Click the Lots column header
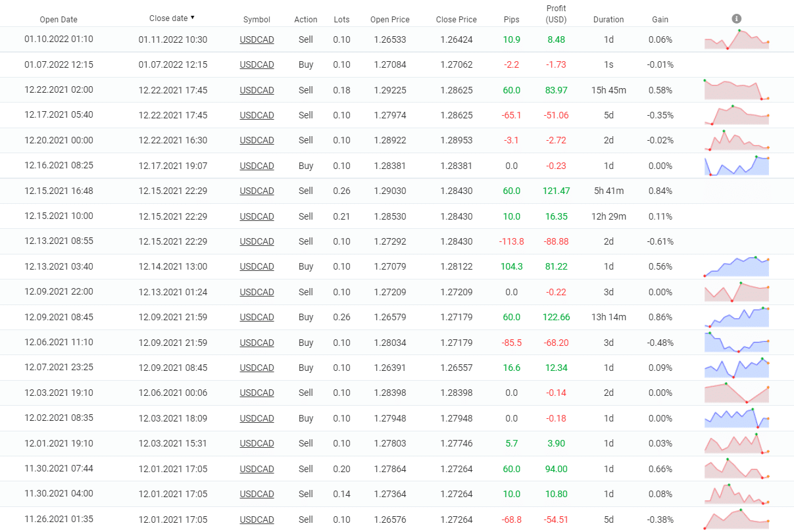Screen dimensions: 794x532 (341, 19)
